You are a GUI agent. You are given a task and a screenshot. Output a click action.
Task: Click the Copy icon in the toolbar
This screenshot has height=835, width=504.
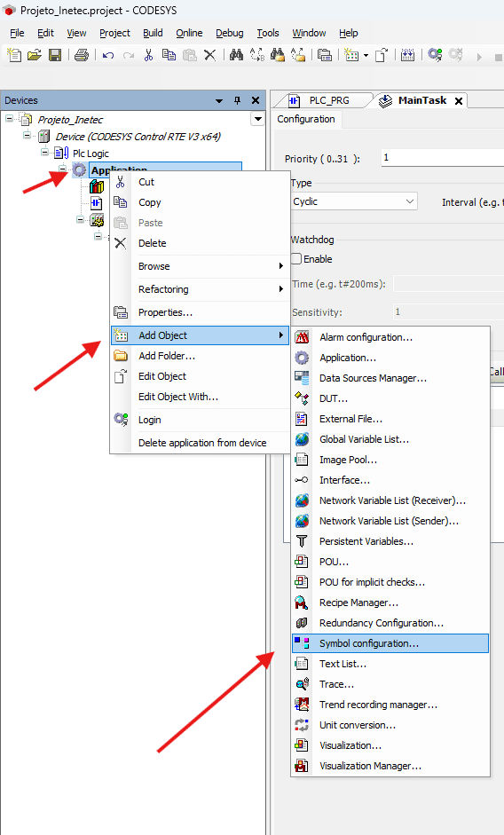(169, 55)
